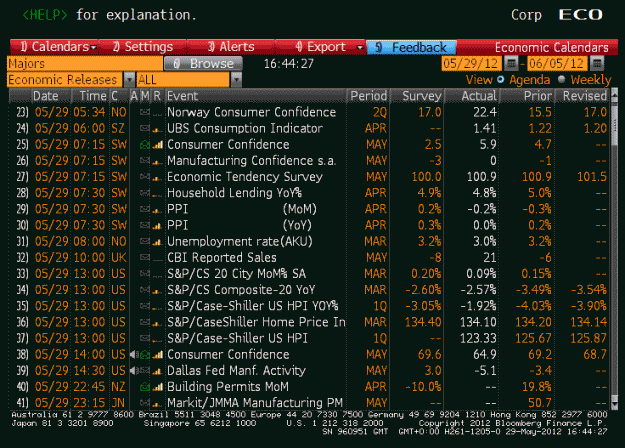Click green alert envelope on US 14:00 Consumer Confidence

(x=145, y=355)
